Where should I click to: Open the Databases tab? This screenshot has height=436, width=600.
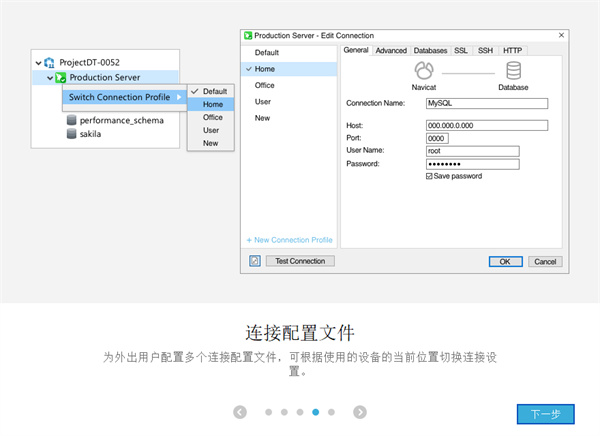[x=430, y=51]
